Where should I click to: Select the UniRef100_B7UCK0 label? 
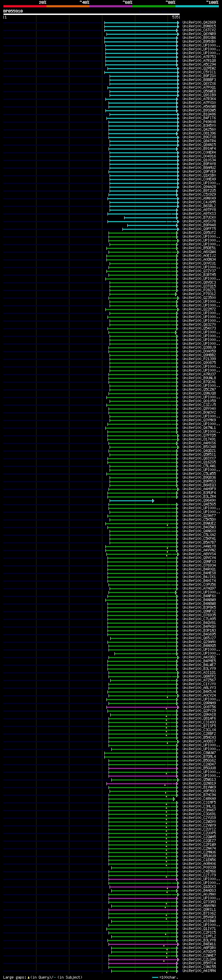point(199,218)
